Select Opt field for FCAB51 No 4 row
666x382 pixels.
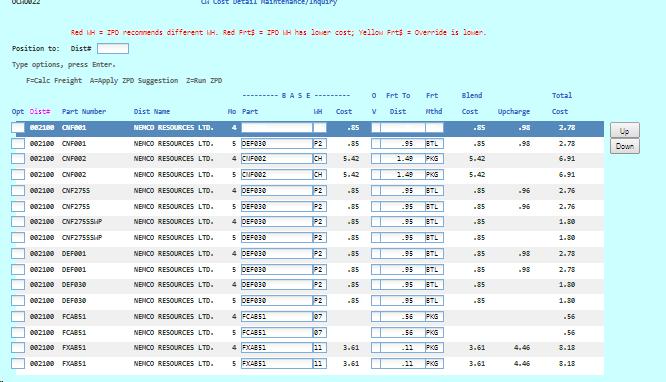(18, 317)
